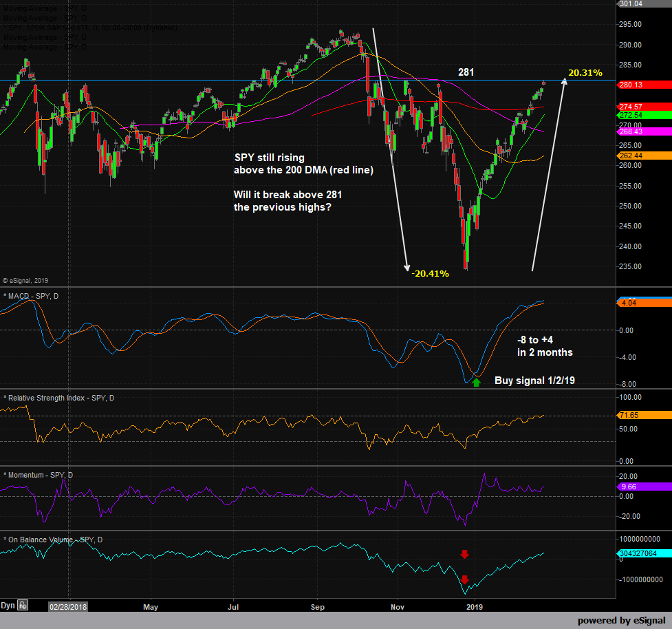Select the 02/28/2018 cursor date label
Screen dimensions: 672x629
(x=68, y=607)
